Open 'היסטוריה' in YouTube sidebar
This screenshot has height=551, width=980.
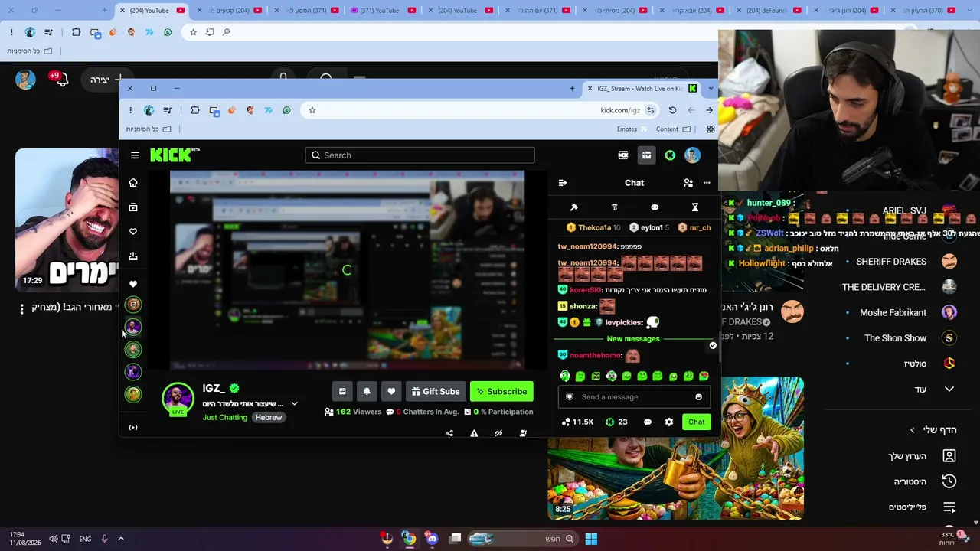[x=923, y=481]
